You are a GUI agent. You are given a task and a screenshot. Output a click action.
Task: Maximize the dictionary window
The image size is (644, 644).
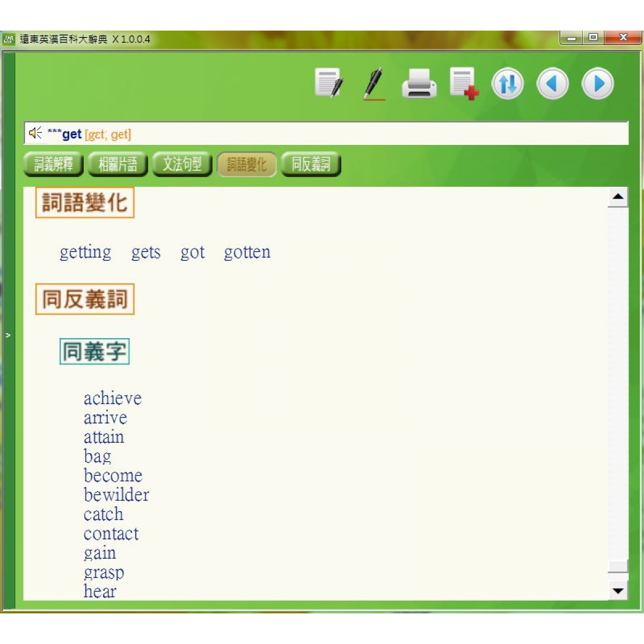tap(593, 38)
